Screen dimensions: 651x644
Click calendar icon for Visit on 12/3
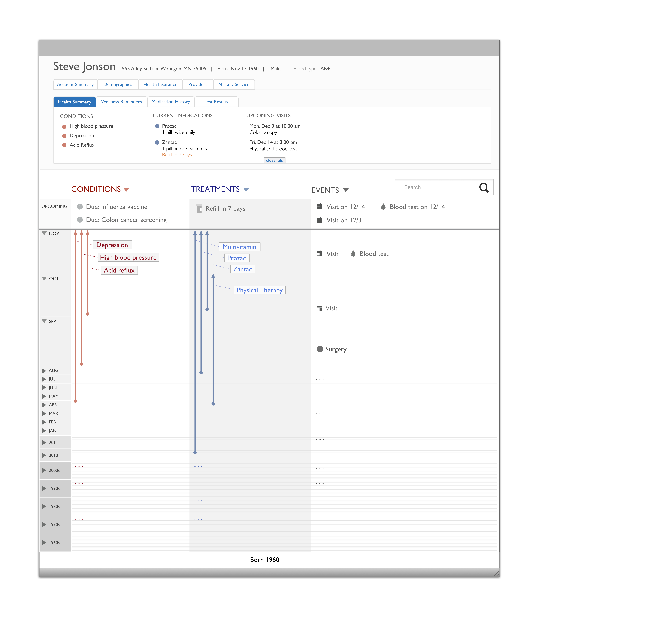click(319, 220)
